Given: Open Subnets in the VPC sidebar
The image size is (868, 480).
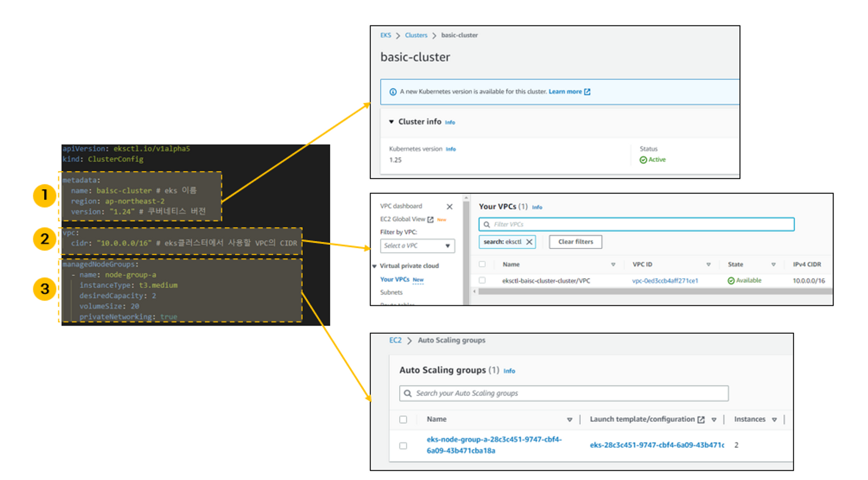Looking at the screenshot, I should click(391, 293).
